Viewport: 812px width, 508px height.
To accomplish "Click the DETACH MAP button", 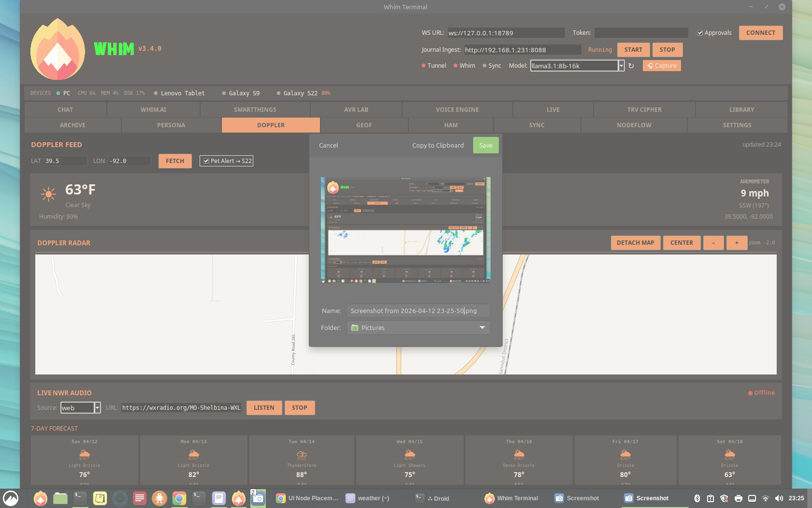I will 636,243.
